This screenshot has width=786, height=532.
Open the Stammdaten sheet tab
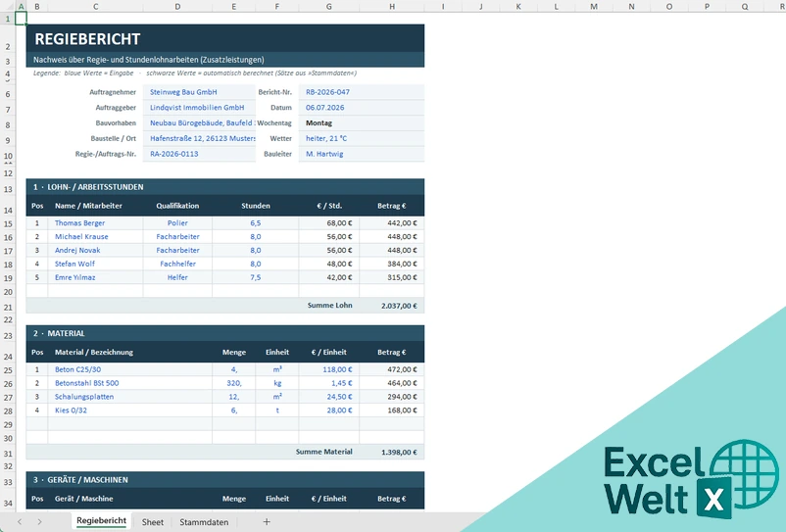204,522
